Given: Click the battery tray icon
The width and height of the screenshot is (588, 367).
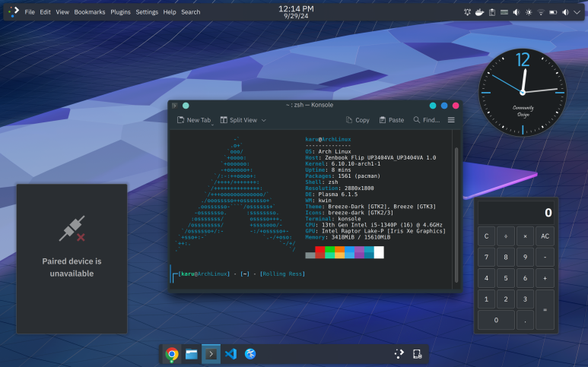Looking at the screenshot, I should tap(553, 12).
